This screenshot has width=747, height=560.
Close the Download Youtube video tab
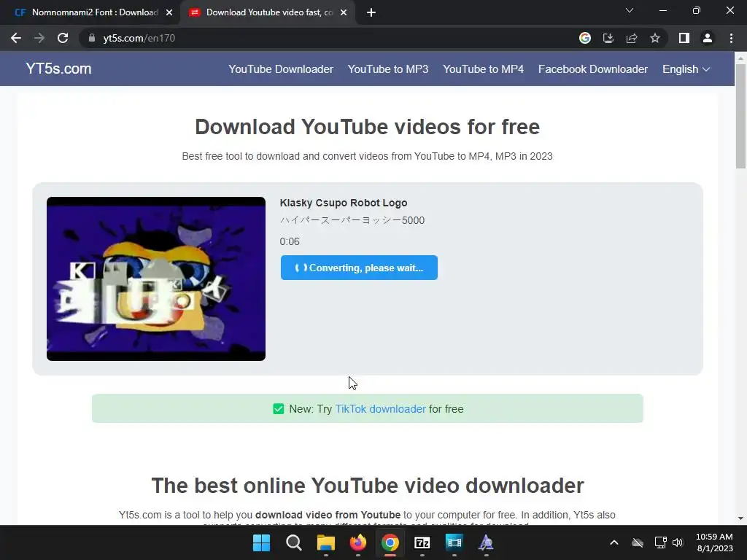tap(344, 13)
